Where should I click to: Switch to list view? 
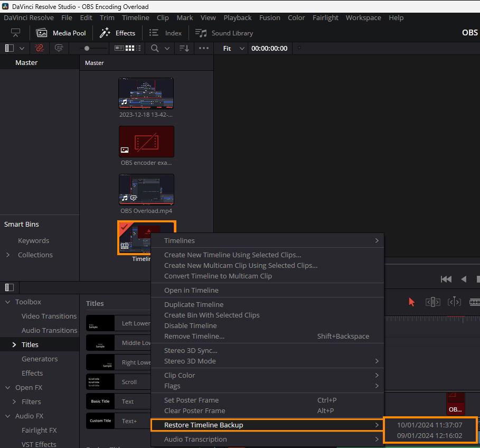coord(138,48)
